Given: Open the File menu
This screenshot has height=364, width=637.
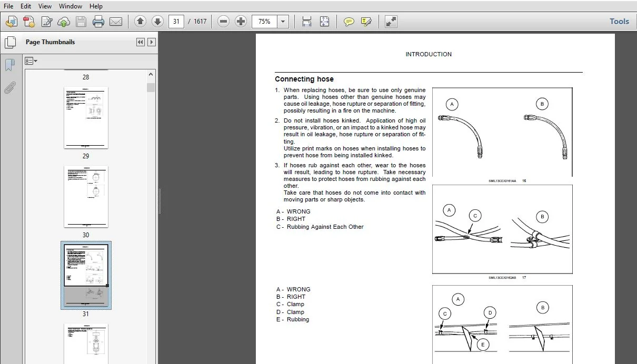Looking at the screenshot, I should point(8,6).
